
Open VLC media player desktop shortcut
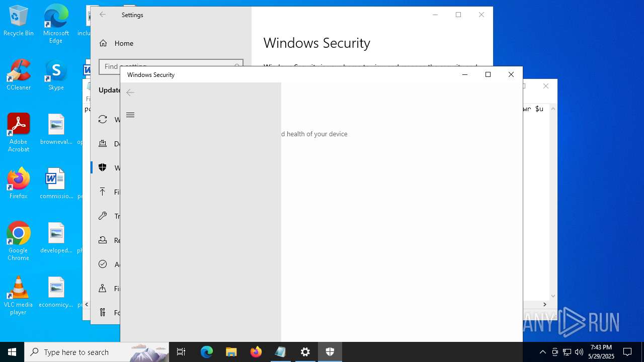19,295
